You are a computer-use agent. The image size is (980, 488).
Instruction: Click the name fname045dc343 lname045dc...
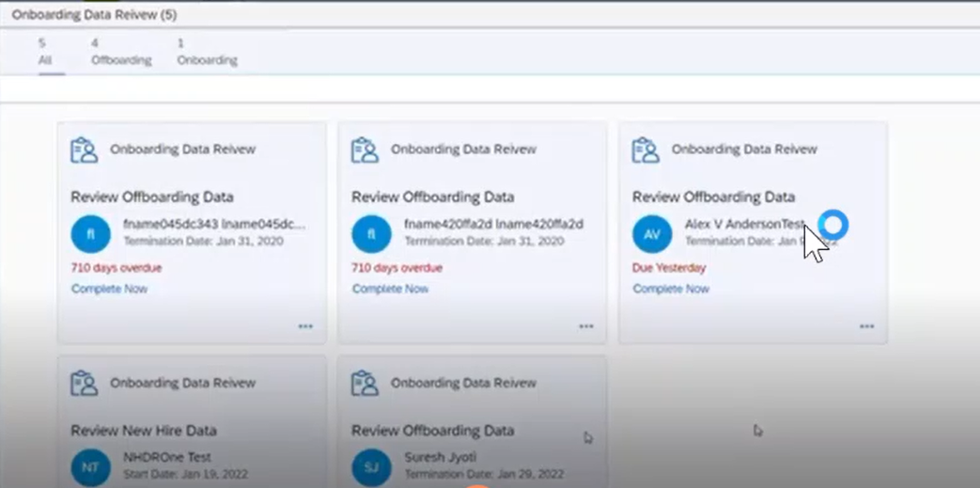pos(215,224)
